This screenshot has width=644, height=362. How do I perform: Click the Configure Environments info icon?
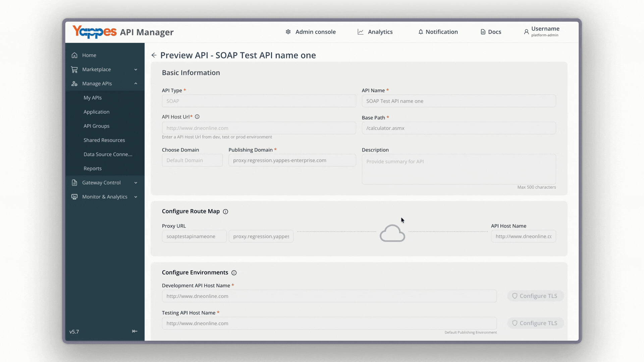[234, 273]
